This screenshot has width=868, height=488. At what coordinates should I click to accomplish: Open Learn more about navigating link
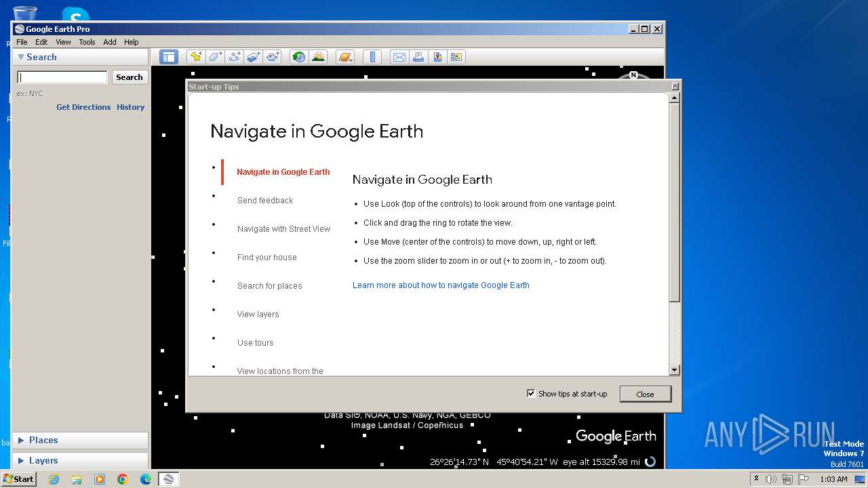coord(441,285)
